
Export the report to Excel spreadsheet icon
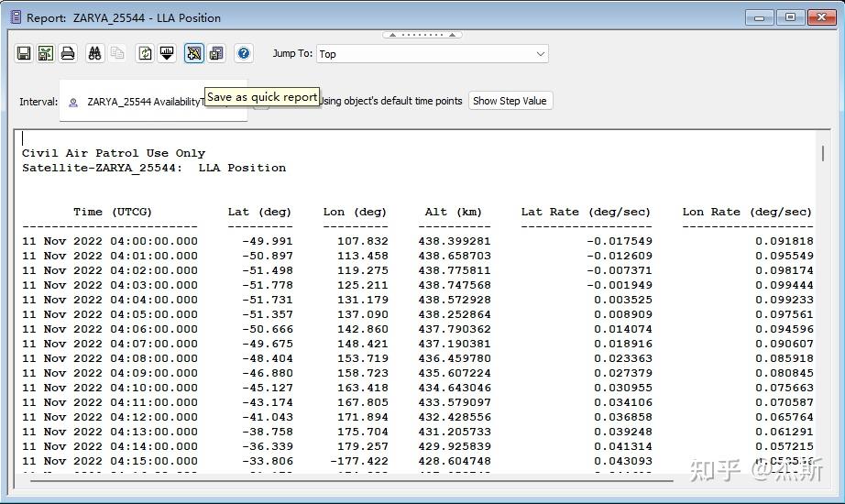point(46,53)
